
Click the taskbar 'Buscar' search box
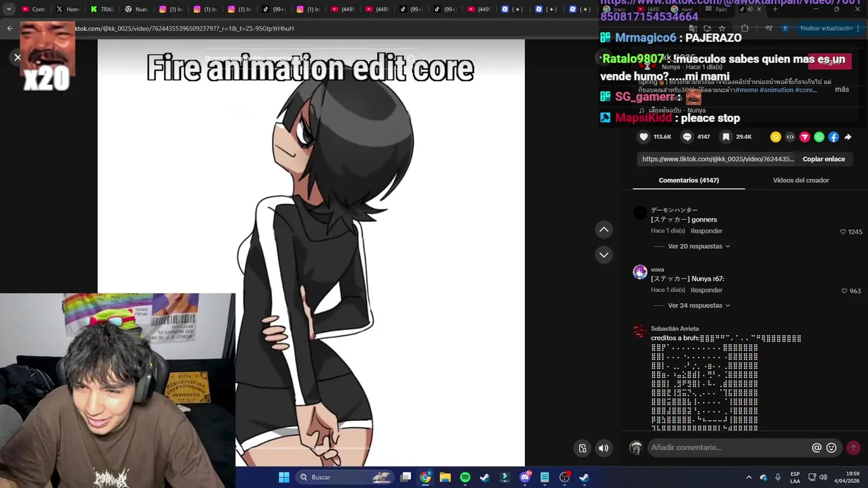pos(346,477)
